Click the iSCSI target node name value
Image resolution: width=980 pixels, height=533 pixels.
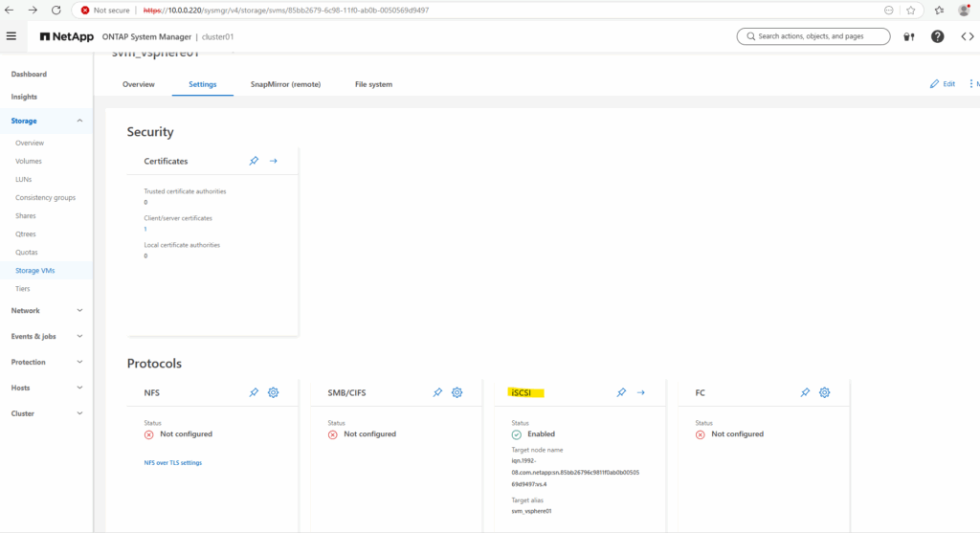click(x=575, y=473)
